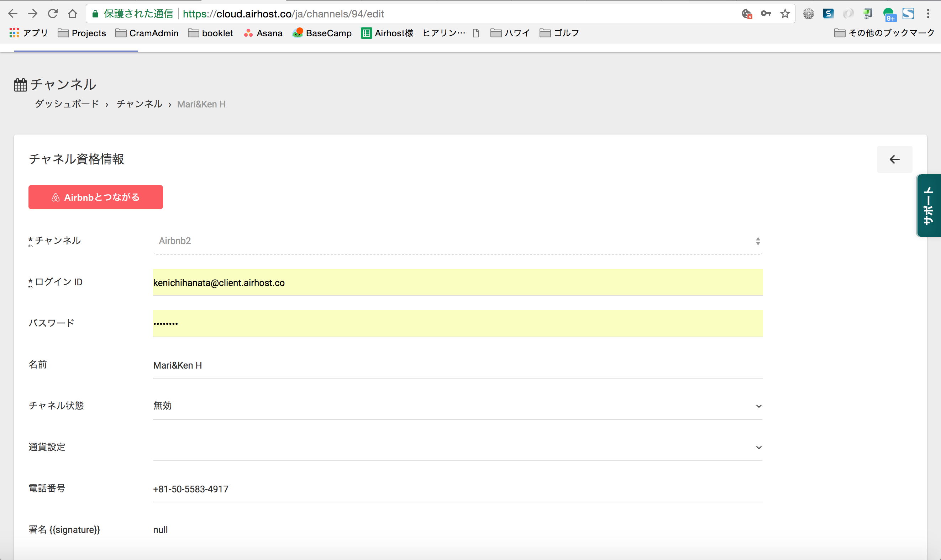Expand the チャネル状態 dropdown showing 無効

(x=457, y=406)
